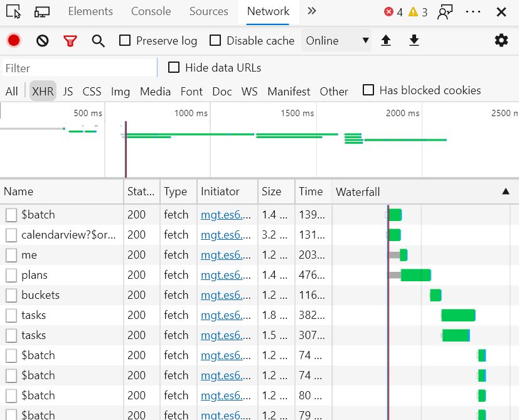Viewport: 519px width, 420px height.
Task: Open the yellow warnings count indicator
Action: click(418, 12)
